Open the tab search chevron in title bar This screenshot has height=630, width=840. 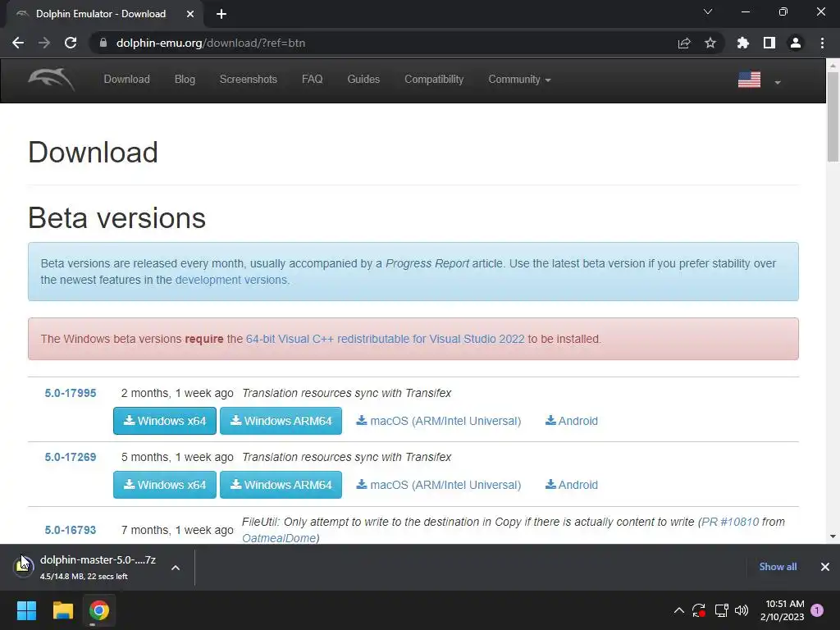pos(708,11)
